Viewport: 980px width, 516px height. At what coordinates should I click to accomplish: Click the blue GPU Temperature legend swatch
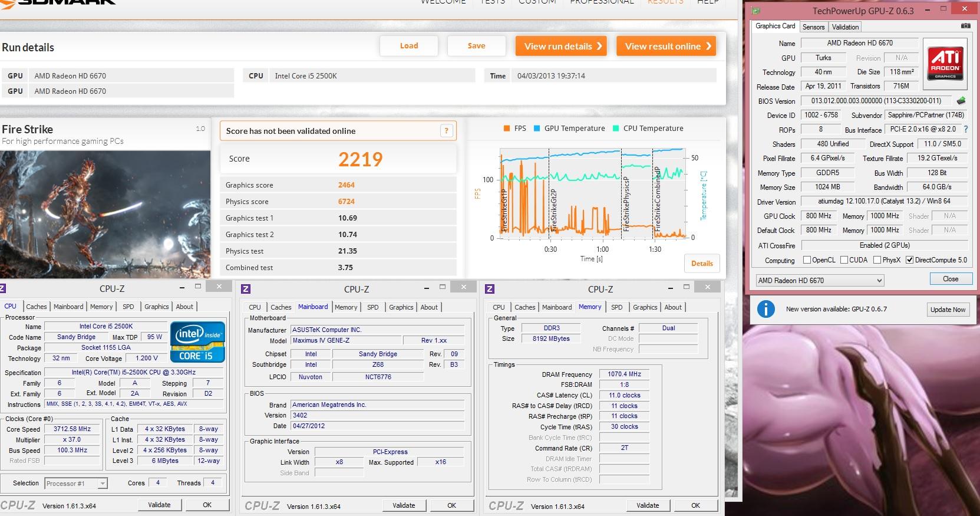[537, 129]
